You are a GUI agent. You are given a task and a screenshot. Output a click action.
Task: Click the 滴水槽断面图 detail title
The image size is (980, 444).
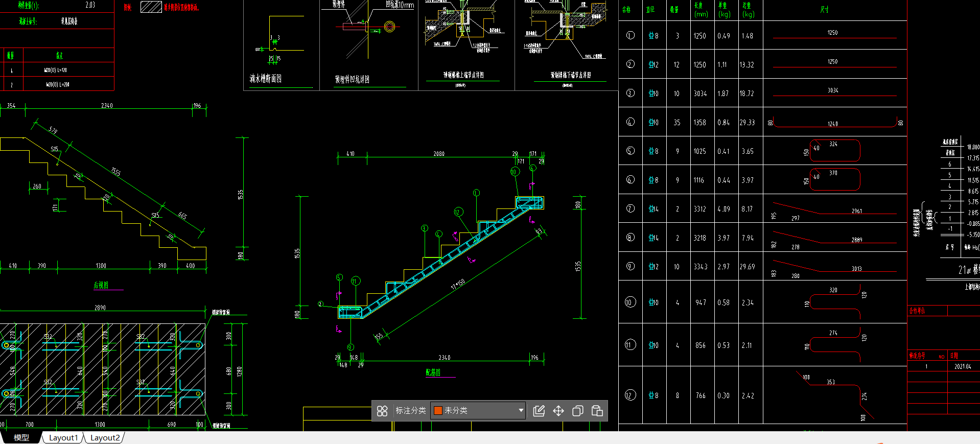point(266,79)
